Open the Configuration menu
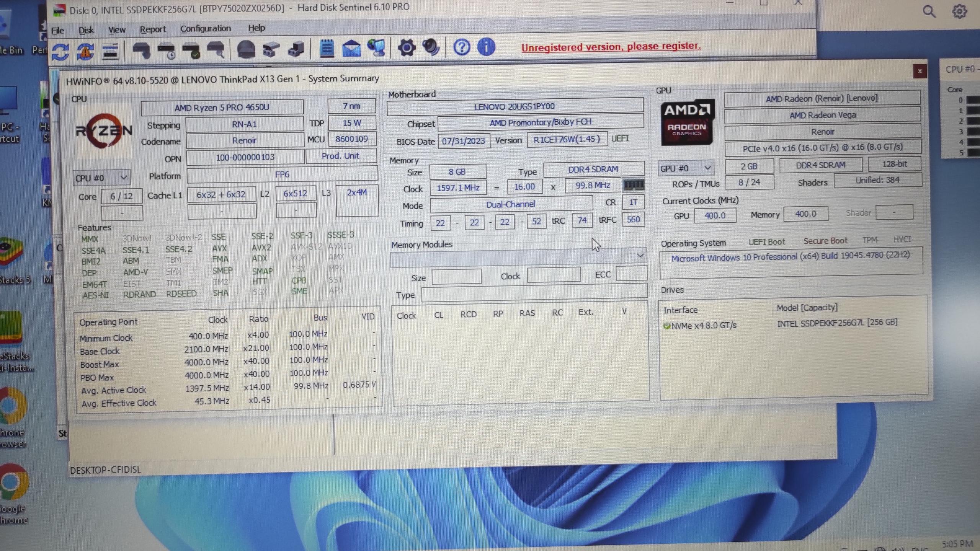The height and width of the screenshot is (551, 980). (x=205, y=29)
